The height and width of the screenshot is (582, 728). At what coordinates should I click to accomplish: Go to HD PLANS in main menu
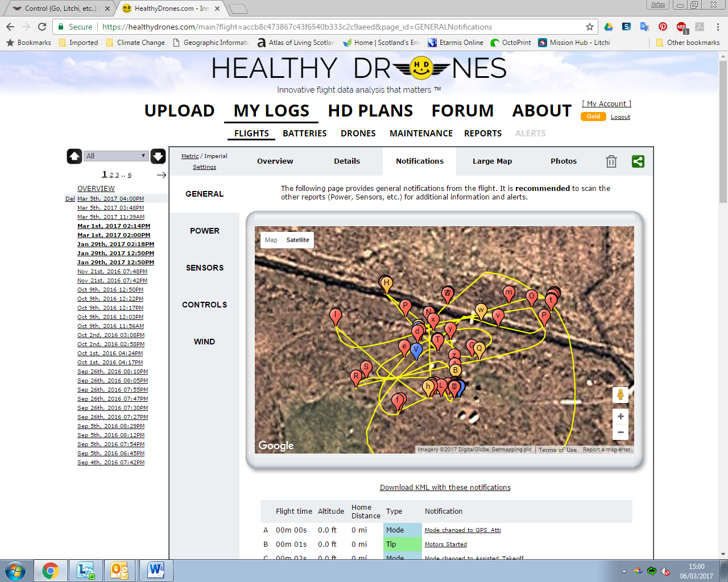pos(370,111)
